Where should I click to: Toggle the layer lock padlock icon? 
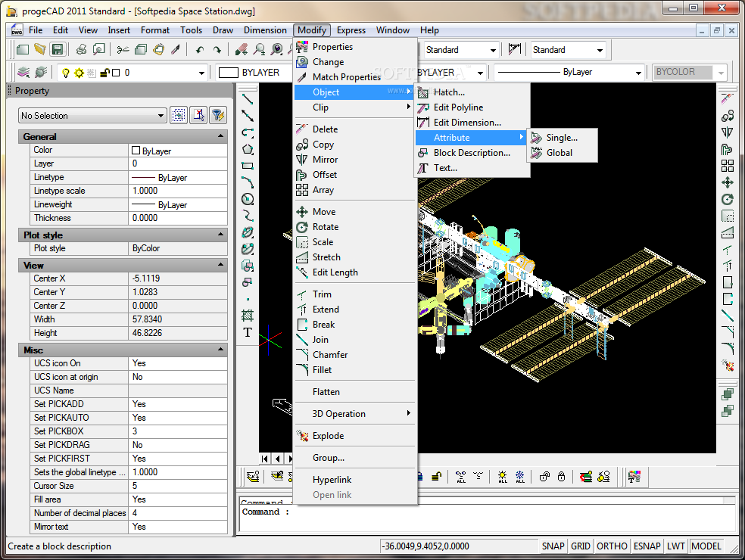[104, 73]
